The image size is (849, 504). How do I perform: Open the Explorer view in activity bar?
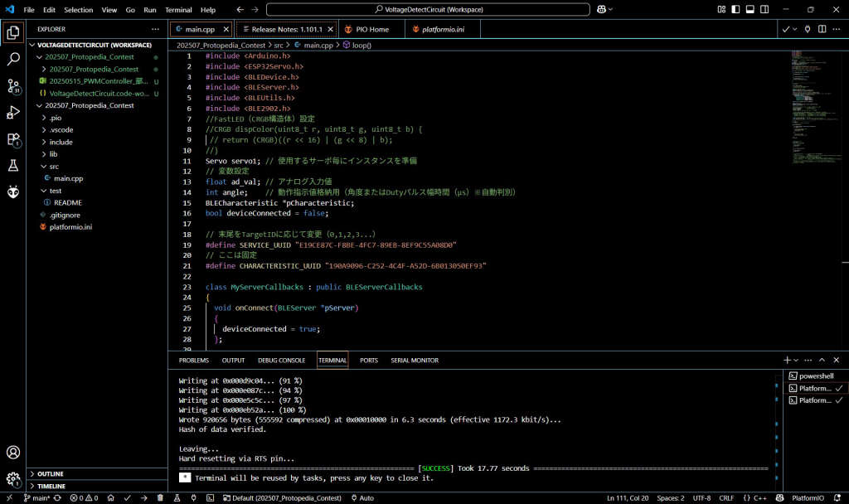tap(13, 32)
